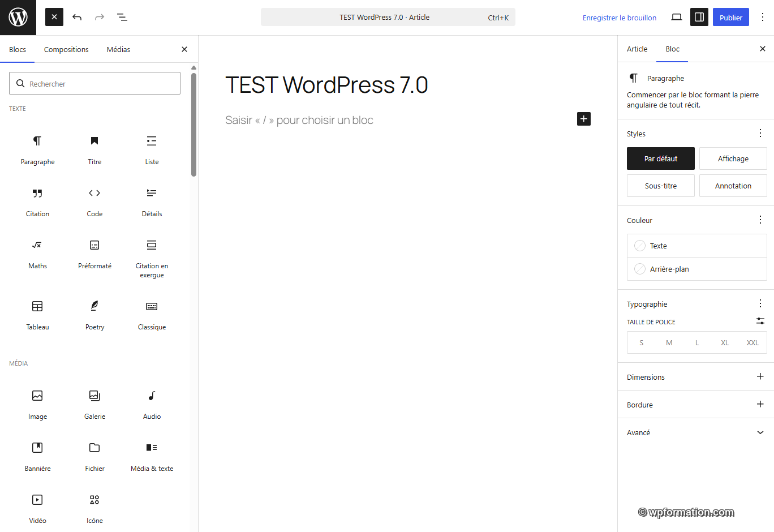This screenshot has width=774, height=532.
Task: Switch to the Article settings tab
Action: point(637,49)
